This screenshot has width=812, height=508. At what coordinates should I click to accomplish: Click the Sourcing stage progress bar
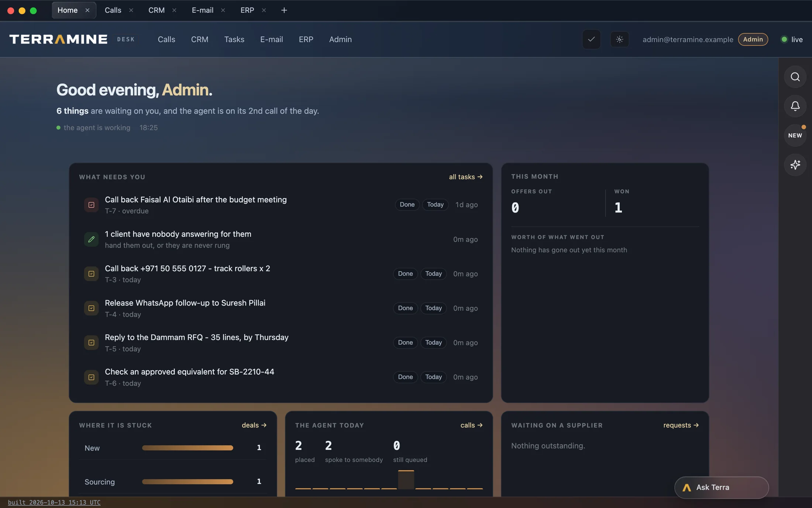point(187,482)
